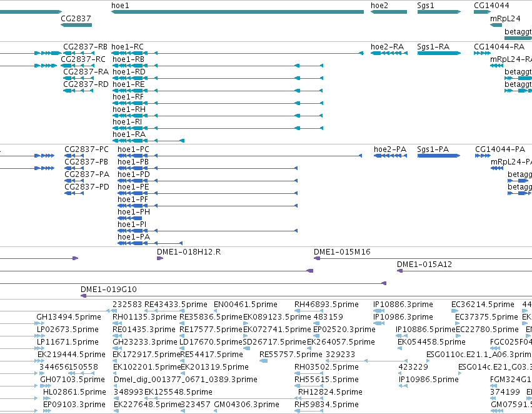Pick protein hoe1-PI

[x=132, y=225]
